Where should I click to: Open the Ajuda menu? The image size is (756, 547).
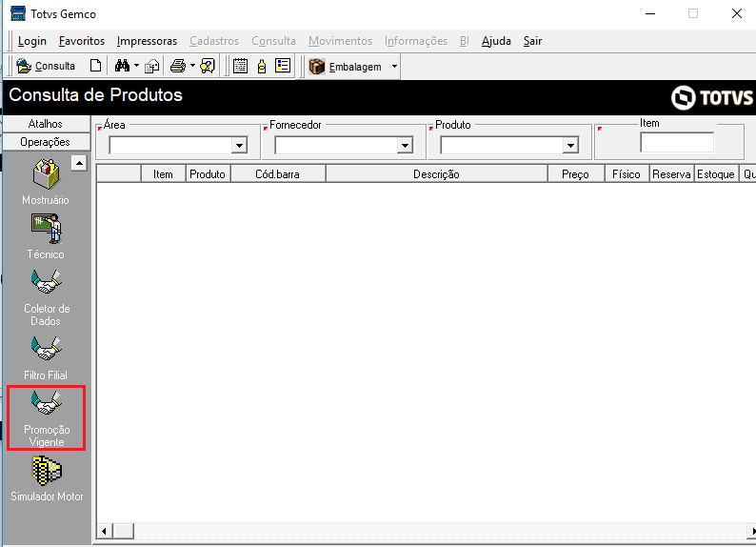[496, 41]
